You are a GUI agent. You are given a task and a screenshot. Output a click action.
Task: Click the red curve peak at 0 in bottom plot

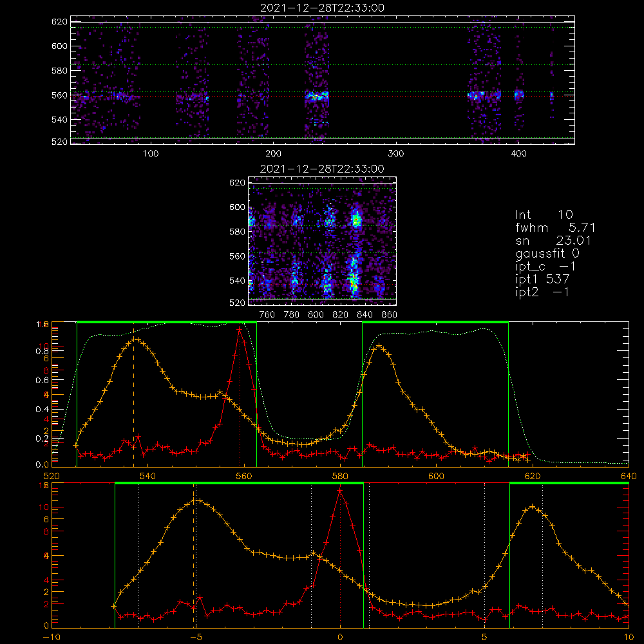pos(340,490)
